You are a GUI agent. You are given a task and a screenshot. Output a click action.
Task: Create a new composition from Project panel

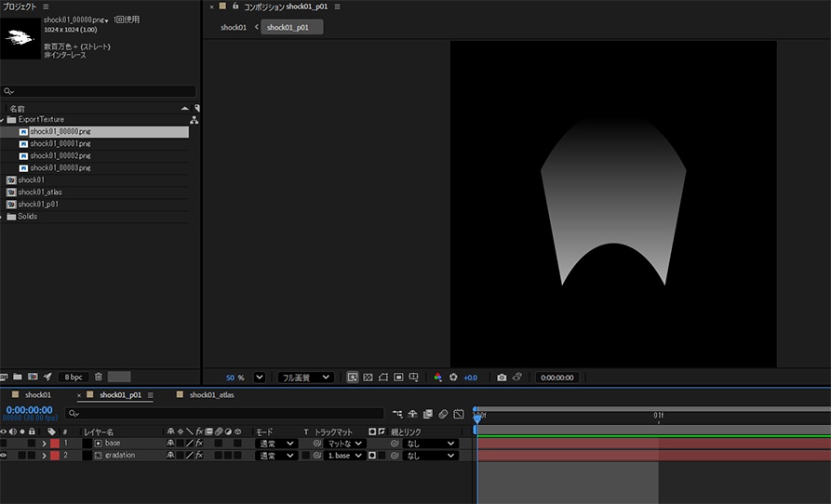pyautogui.click(x=33, y=377)
